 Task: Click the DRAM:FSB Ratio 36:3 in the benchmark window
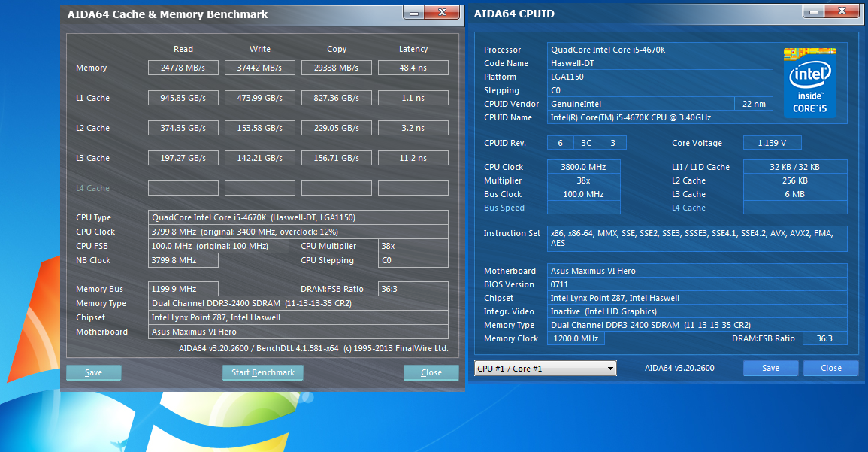pos(413,289)
